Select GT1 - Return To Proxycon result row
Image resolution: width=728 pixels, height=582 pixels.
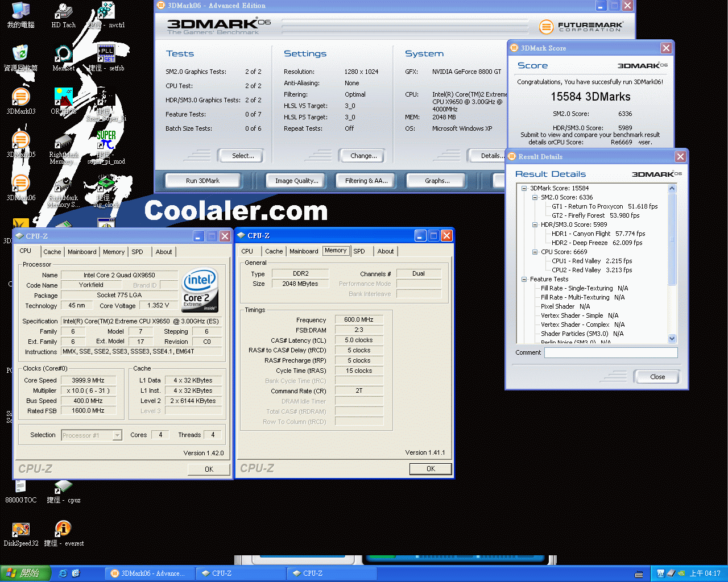605,206
